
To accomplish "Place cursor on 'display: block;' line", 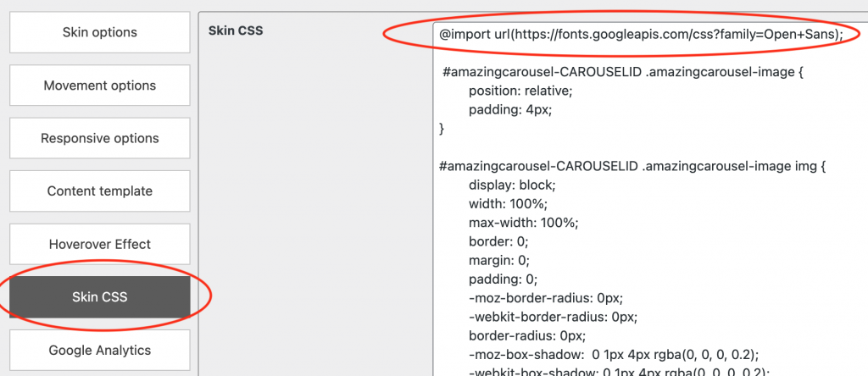I will [x=511, y=185].
